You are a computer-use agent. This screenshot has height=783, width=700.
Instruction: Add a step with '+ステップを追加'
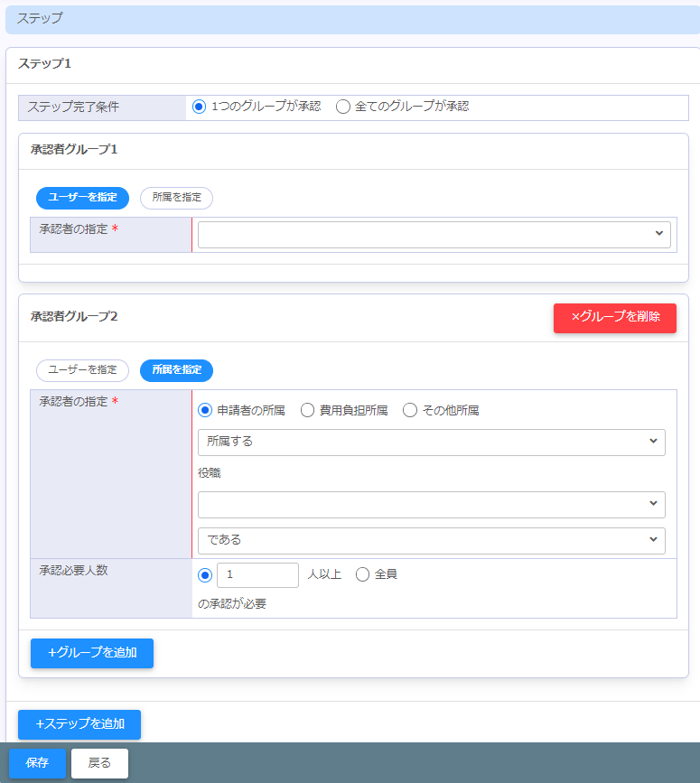point(79,724)
